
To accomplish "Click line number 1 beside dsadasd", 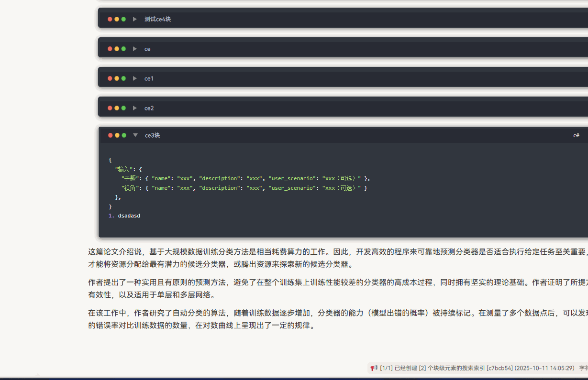I will (x=111, y=216).
